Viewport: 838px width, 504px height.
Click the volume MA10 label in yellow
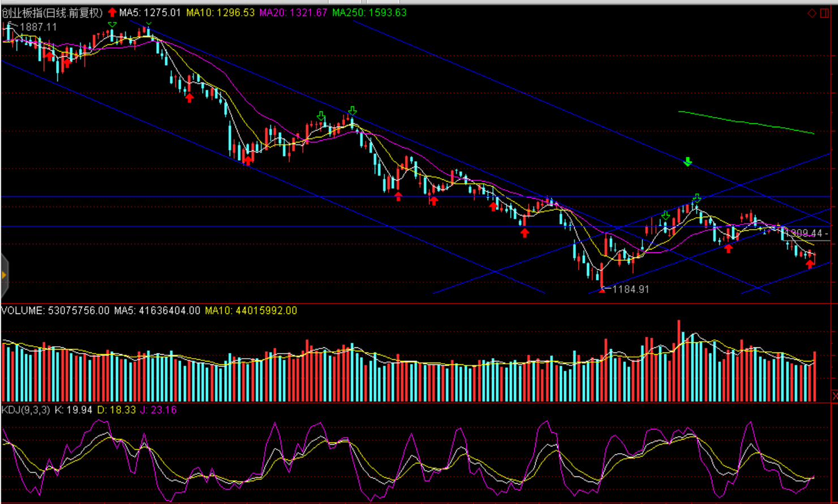[x=251, y=311]
